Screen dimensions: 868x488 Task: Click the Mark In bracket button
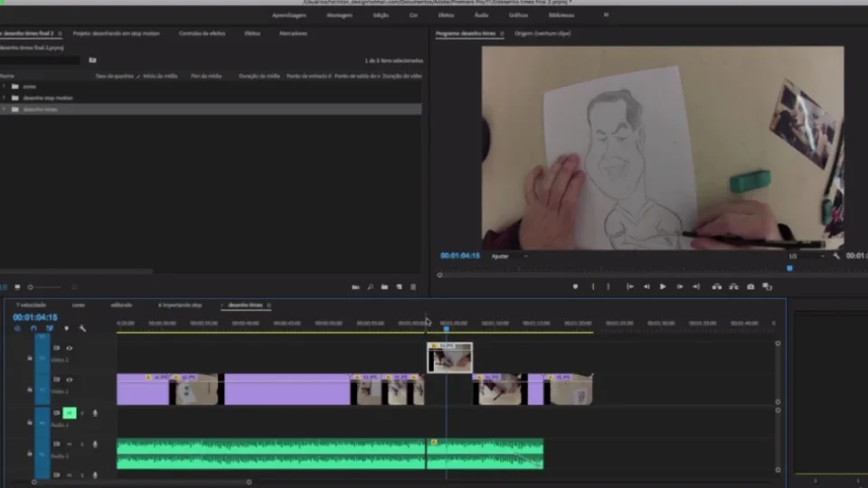click(x=593, y=286)
